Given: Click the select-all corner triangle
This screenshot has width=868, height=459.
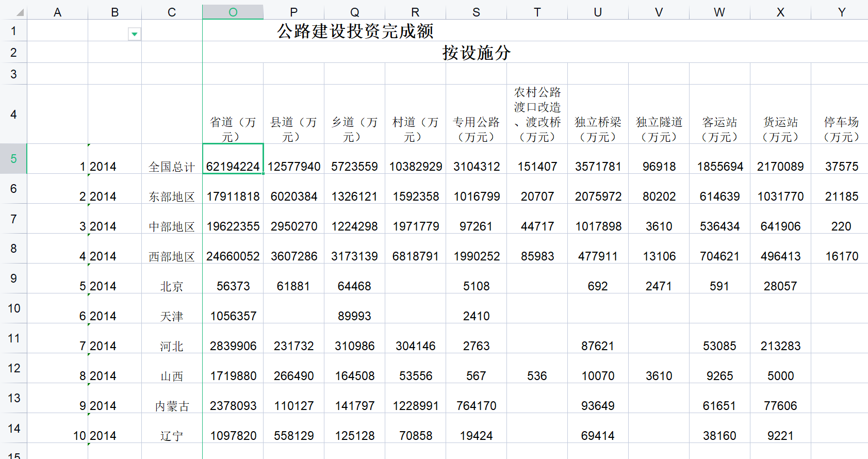Looking at the screenshot, I should coord(20,13).
